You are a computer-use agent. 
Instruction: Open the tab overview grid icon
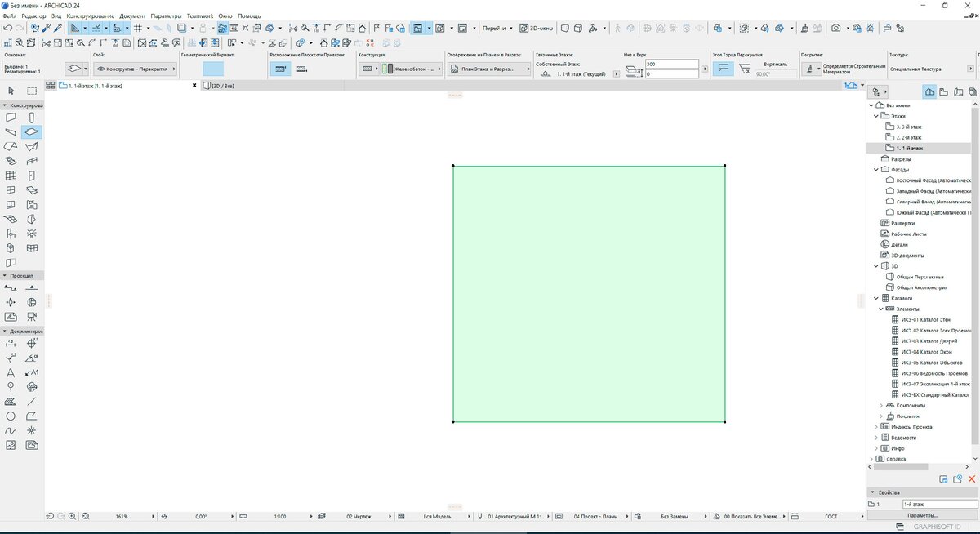51,85
